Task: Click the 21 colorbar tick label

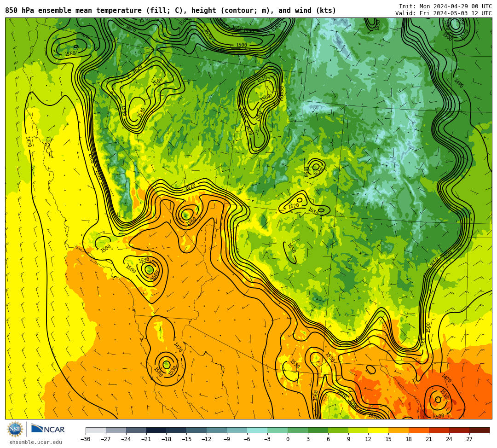Action: [x=429, y=439]
